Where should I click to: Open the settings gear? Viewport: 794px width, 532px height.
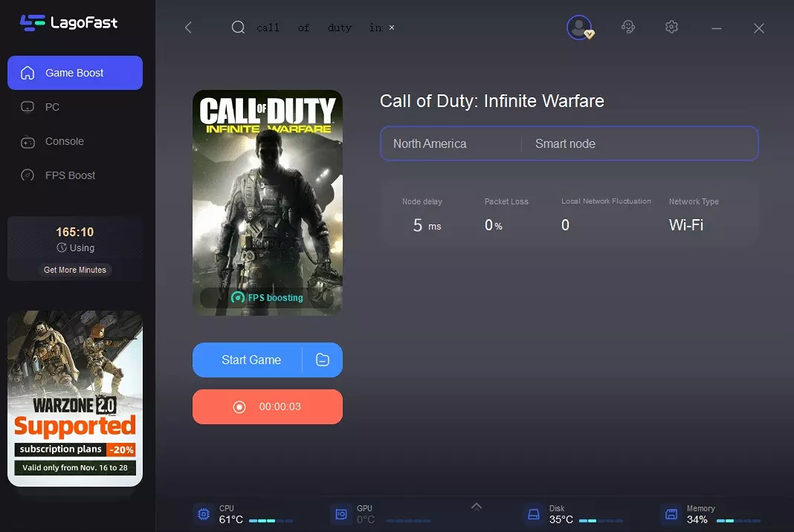point(671,27)
